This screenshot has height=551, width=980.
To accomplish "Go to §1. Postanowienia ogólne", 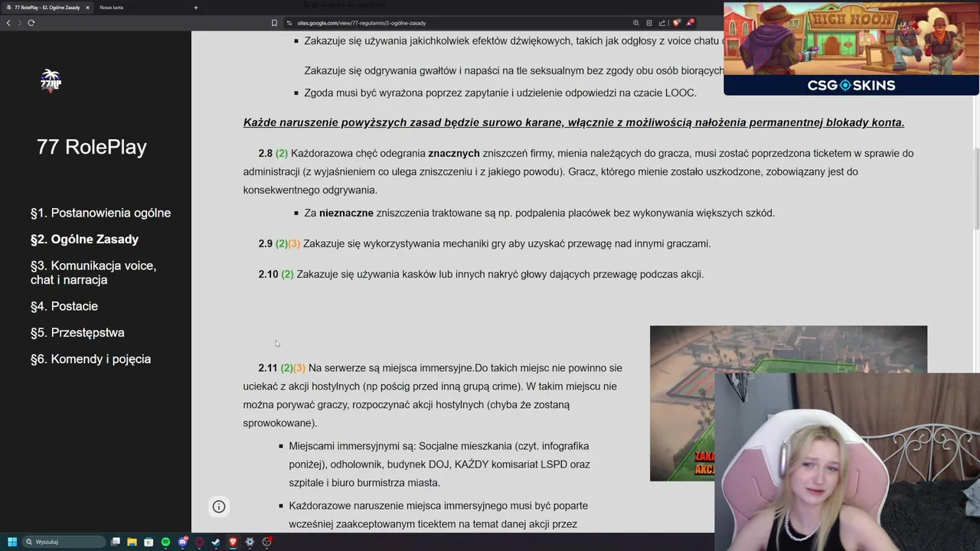I will [x=100, y=213].
